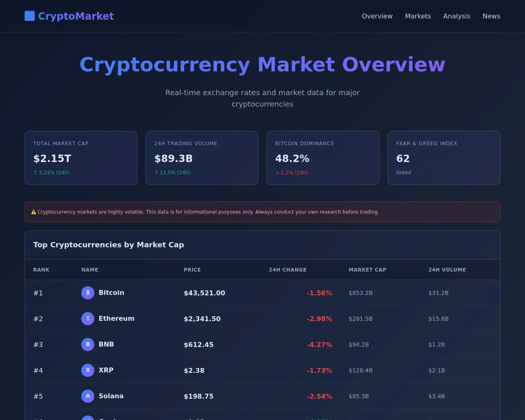Click the $94.2B market cap cell
525x420 pixels.
pos(359,345)
